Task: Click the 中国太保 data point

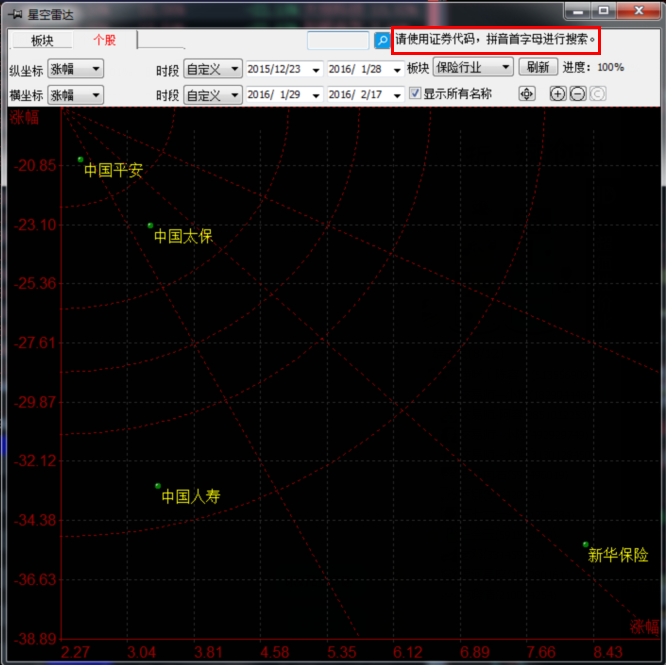Action: pyautogui.click(x=151, y=226)
